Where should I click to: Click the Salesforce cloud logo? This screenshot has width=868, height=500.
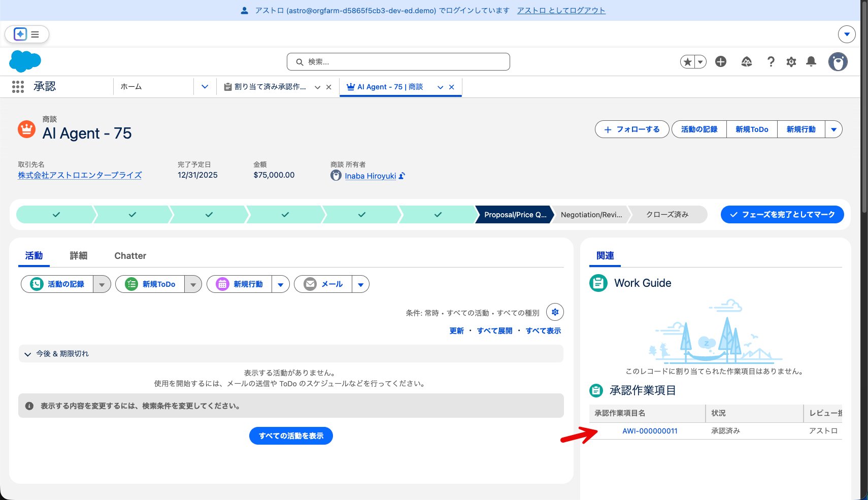[25, 61]
